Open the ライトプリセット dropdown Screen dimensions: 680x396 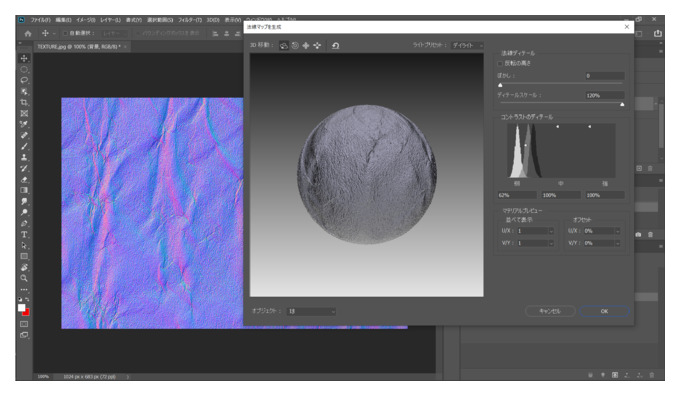(468, 46)
